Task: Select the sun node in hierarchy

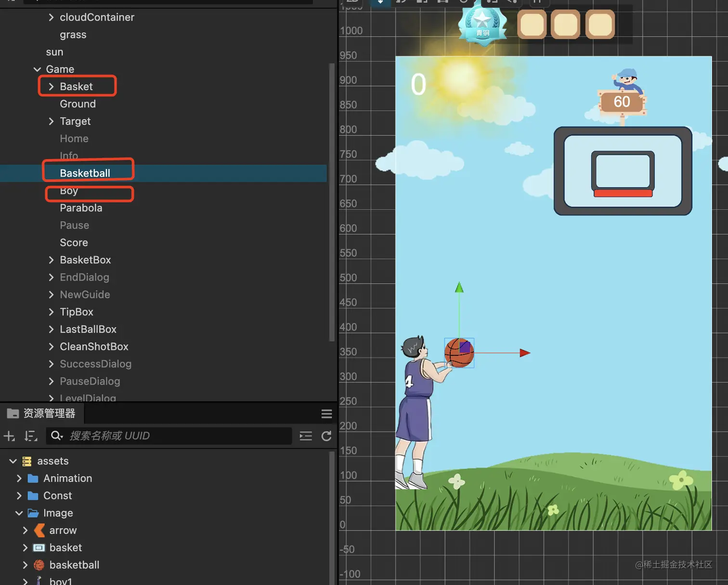Action: tap(54, 52)
